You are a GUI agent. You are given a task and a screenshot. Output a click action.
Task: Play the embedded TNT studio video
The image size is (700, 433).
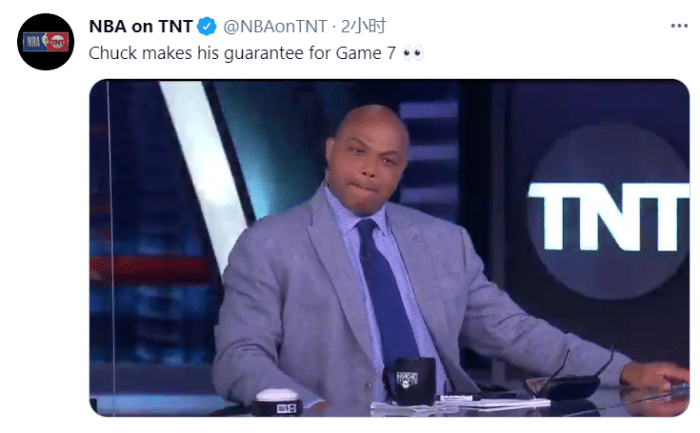[389, 248]
